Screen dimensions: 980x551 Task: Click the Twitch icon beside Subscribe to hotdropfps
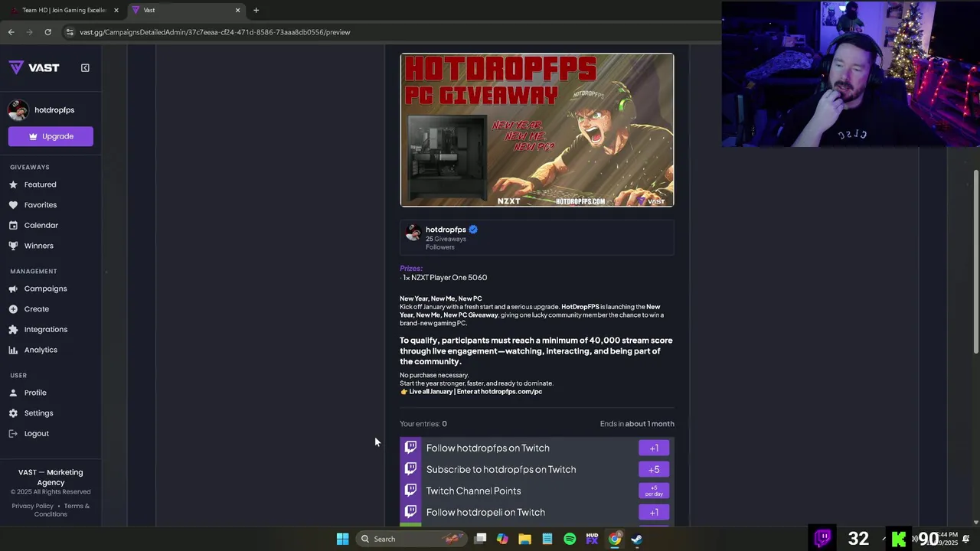410,469
